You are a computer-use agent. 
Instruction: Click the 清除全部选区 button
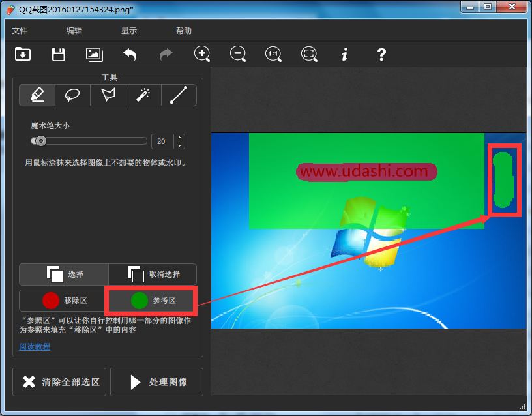[x=59, y=382]
